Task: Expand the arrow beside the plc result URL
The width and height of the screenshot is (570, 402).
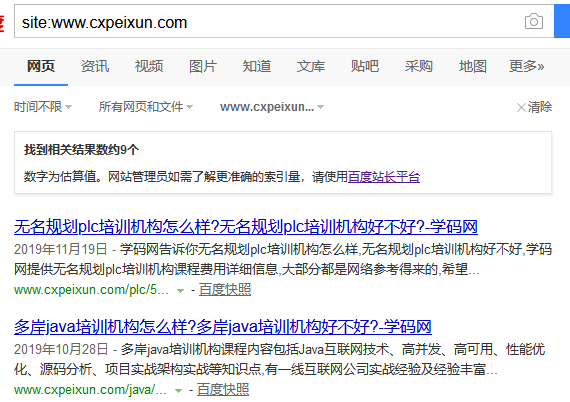Action: 180,290
